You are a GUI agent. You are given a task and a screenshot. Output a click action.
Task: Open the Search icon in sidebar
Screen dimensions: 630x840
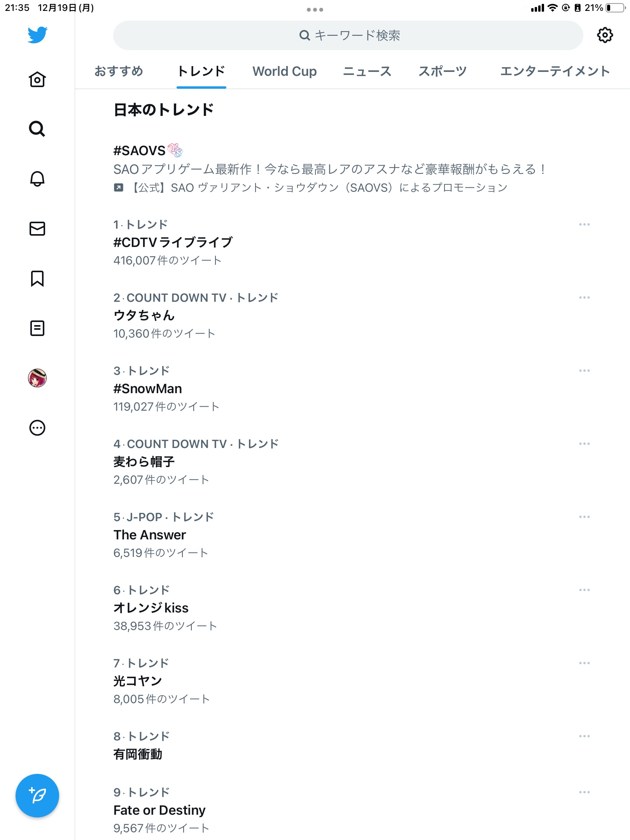(37, 129)
